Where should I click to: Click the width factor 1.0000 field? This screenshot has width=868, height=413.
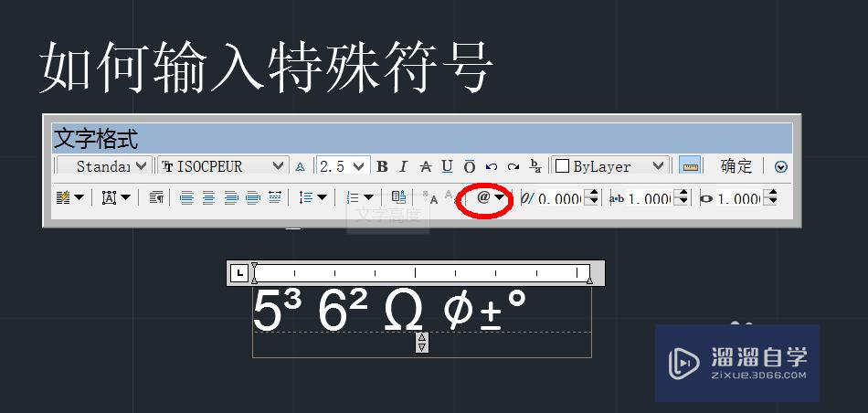point(738,197)
